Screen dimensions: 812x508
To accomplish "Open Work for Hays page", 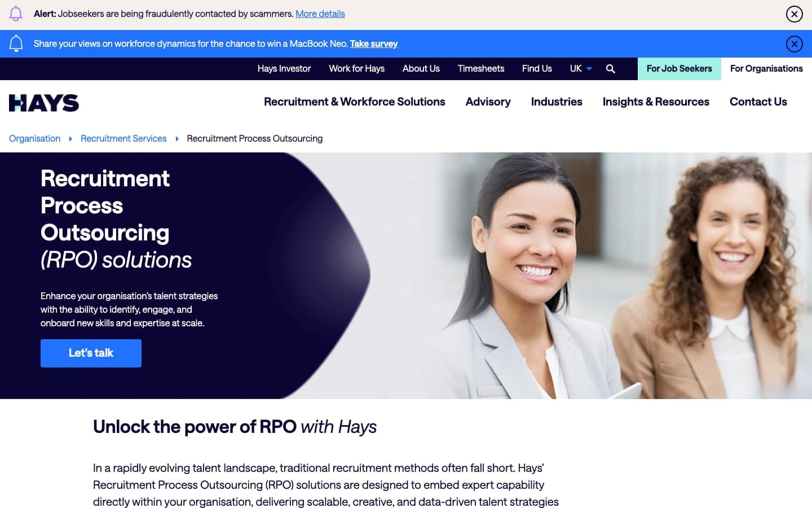I will pyautogui.click(x=356, y=68).
